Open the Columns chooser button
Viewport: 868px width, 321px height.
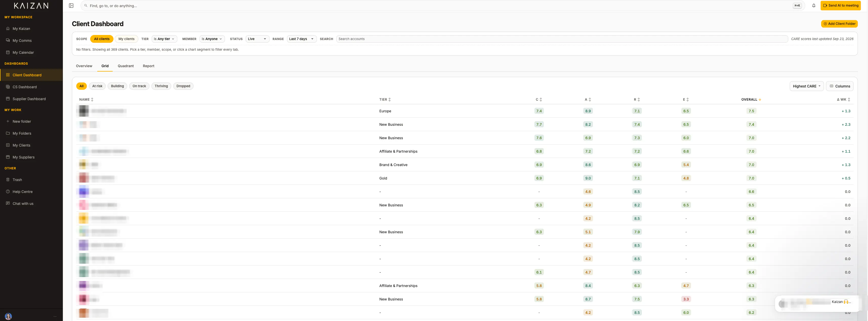[840, 86]
